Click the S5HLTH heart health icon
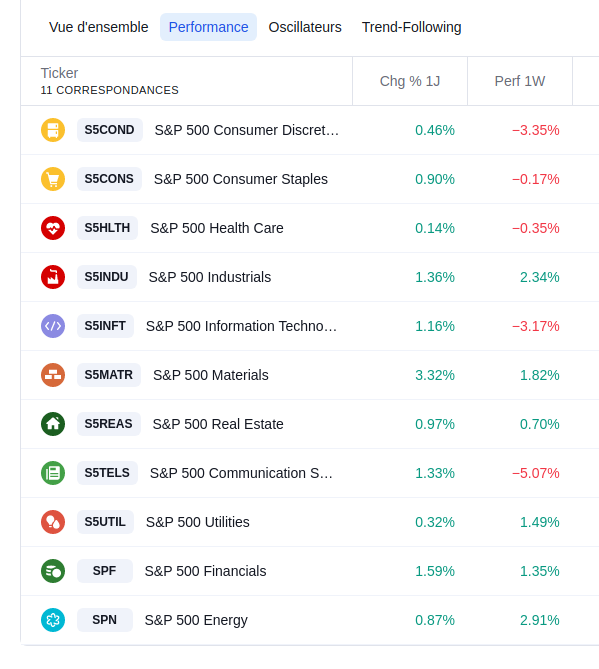This screenshot has height=669, width=599. click(53, 228)
